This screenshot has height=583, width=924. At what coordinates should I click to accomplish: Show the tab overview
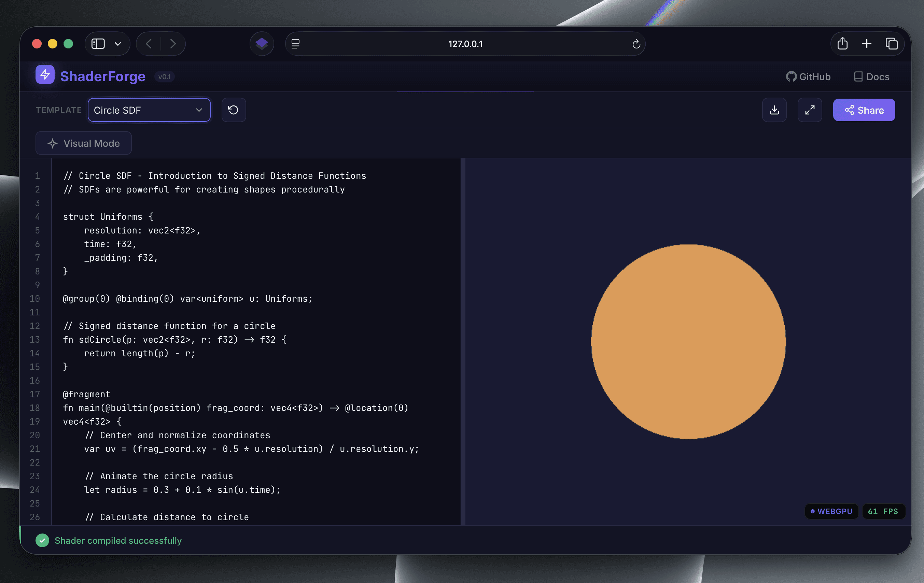click(x=891, y=44)
